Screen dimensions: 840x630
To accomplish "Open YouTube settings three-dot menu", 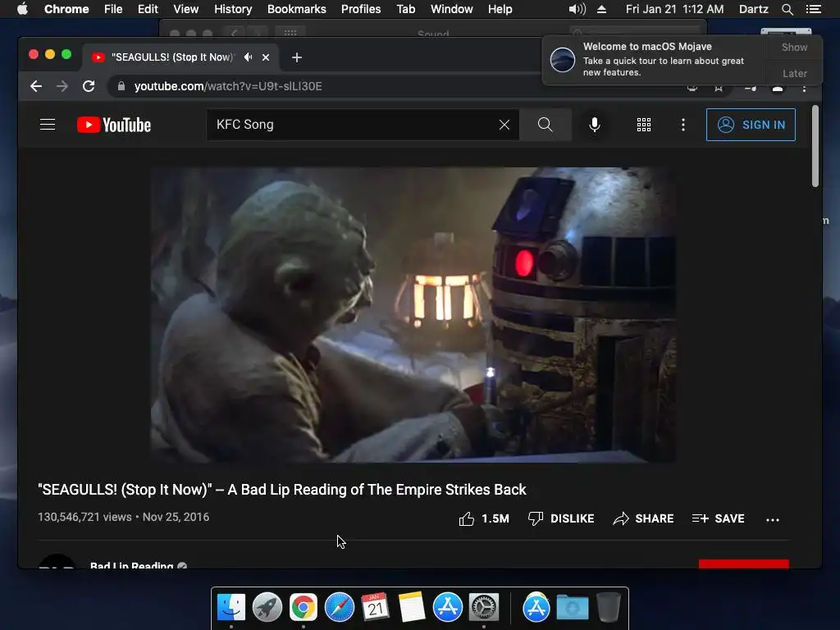I will (x=683, y=125).
